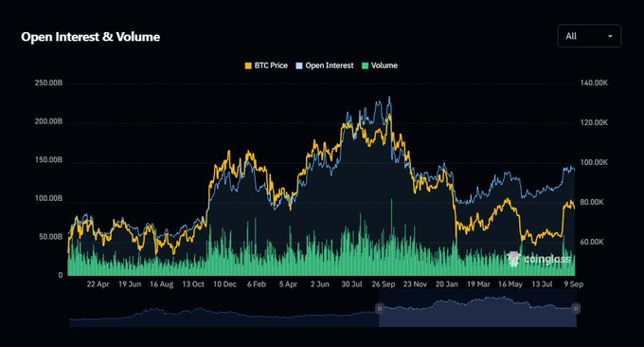This screenshot has height=347, width=644.
Task: Click the green Volume color swatch
Action: point(366,65)
